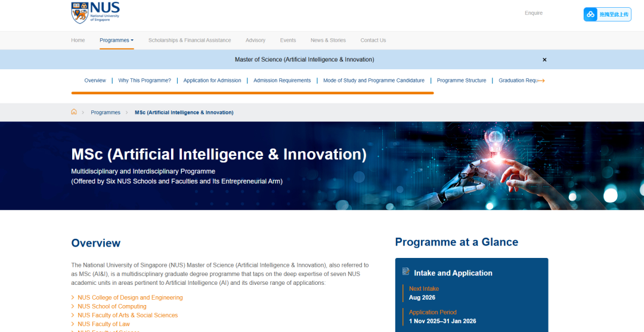This screenshot has width=644, height=332.
Task: Open the Advisory menu item
Action: [255, 41]
